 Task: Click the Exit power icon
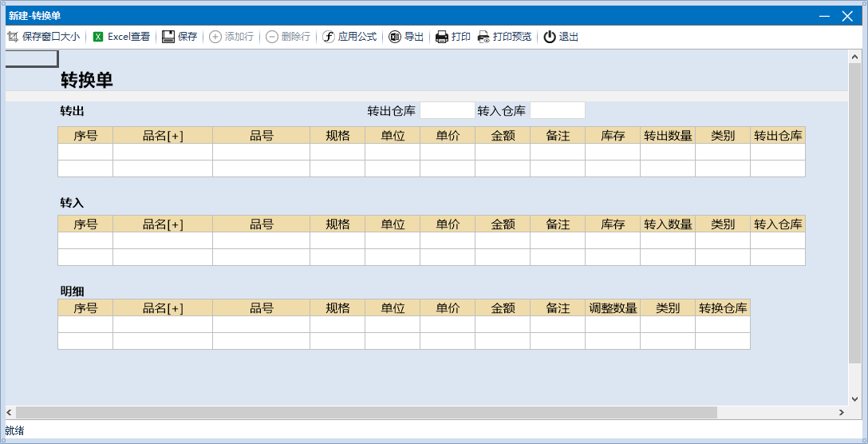tap(550, 37)
